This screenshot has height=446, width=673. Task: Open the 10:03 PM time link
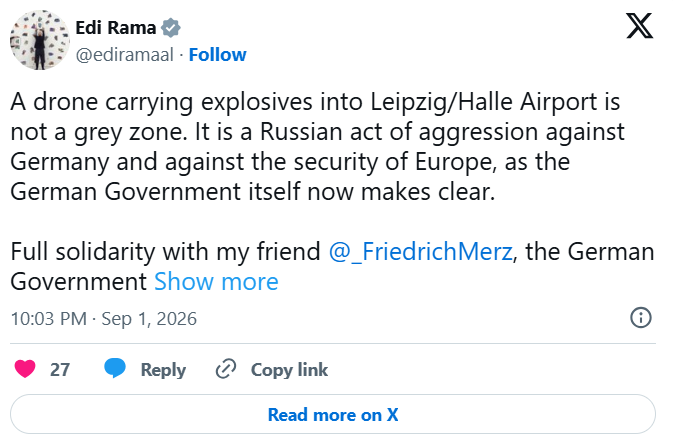(49, 319)
